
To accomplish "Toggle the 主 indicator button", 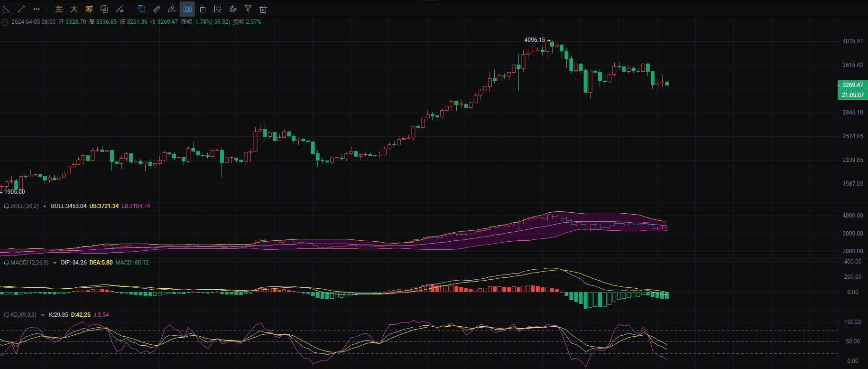I will tap(59, 9).
